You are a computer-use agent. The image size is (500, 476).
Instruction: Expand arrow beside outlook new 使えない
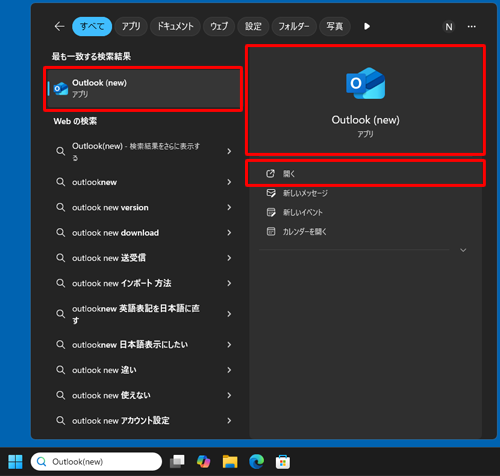(229, 395)
